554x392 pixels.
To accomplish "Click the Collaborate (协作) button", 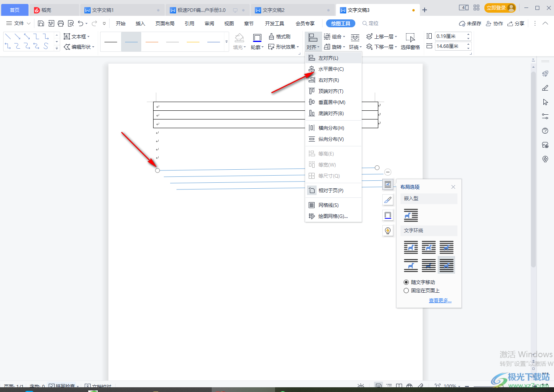I will pos(494,23).
